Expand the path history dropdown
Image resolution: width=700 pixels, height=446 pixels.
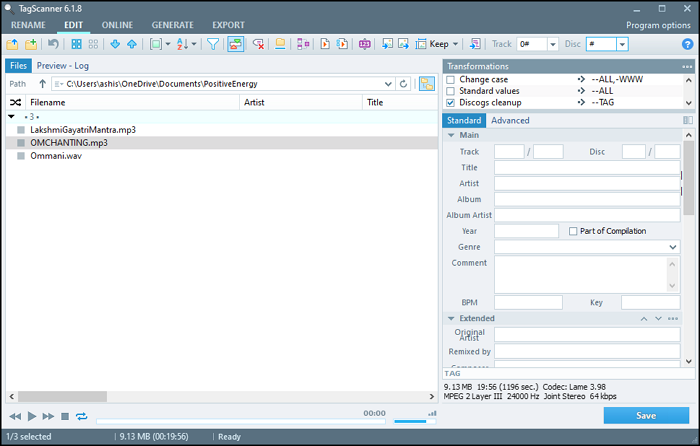tap(388, 83)
